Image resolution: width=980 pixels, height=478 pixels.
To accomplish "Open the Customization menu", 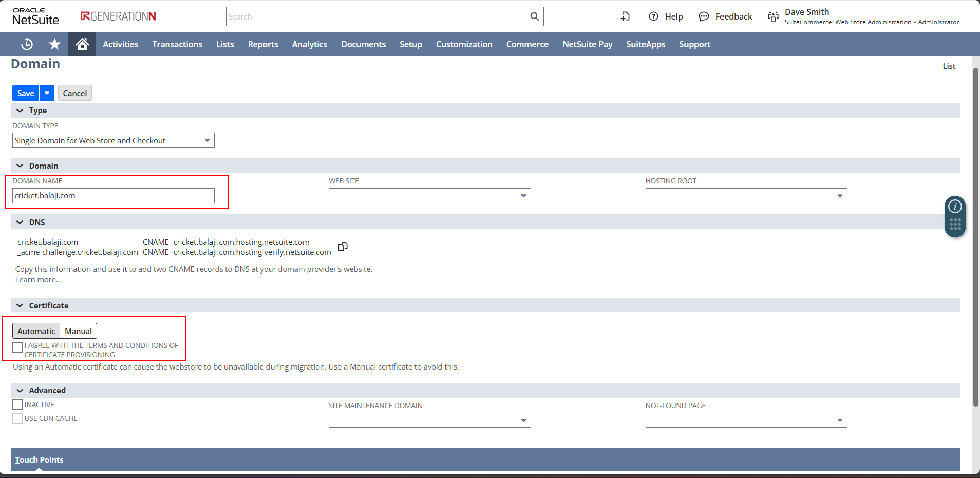I will point(464,44).
